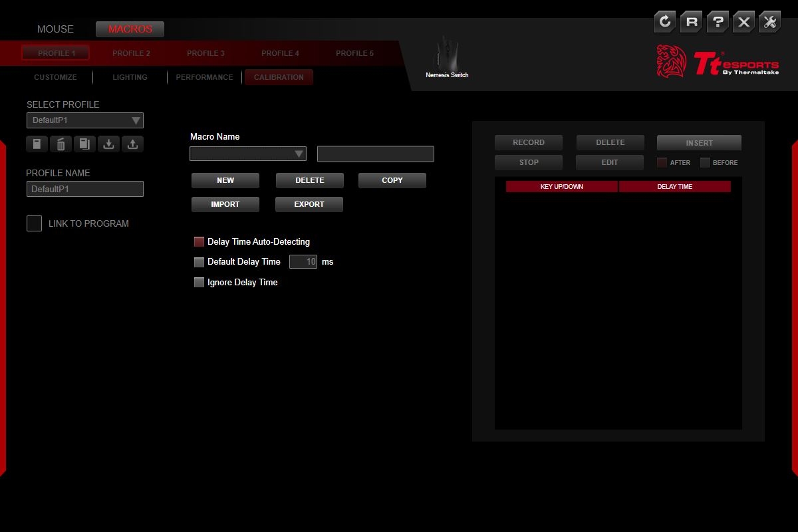Click the copy profile icon

85,144
